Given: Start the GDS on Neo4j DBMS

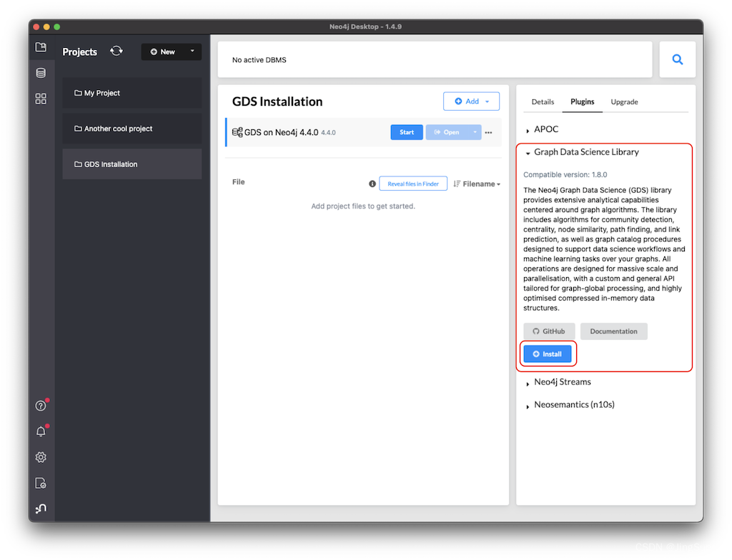Looking at the screenshot, I should 407,132.
